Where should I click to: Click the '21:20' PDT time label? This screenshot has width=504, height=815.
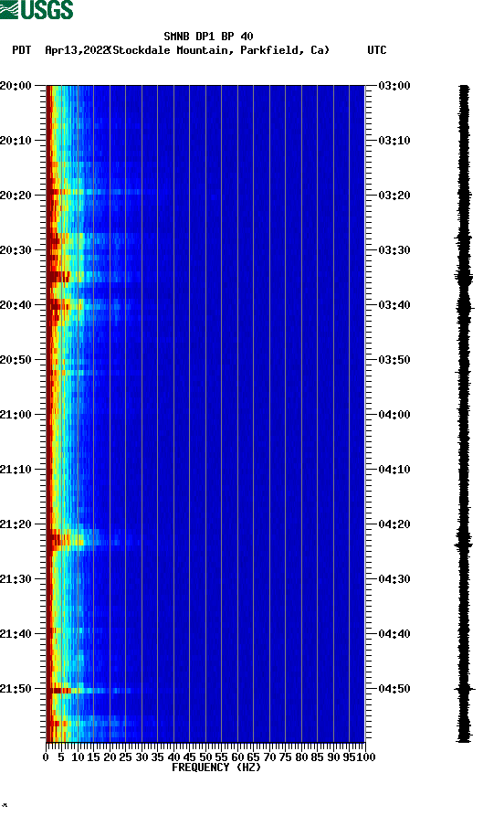pyautogui.click(x=16, y=524)
